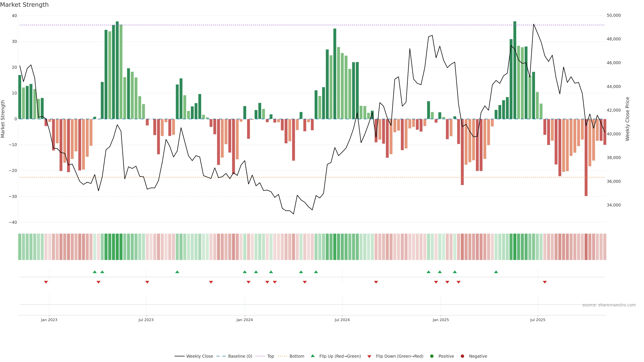Click the Weekly Close Price axis title
The width and height of the screenshot is (644, 362).
coord(628,119)
